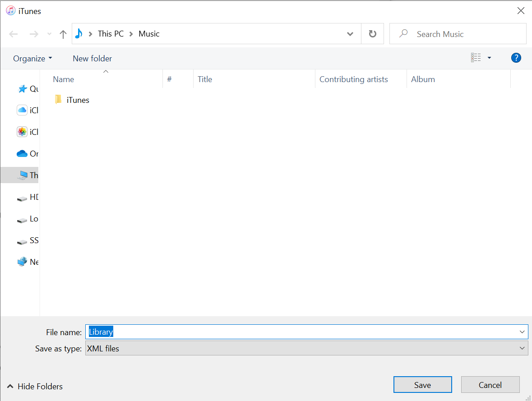Click the music note icon in address bar
The height and width of the screenshot is (401, 532).
[79, 33]
